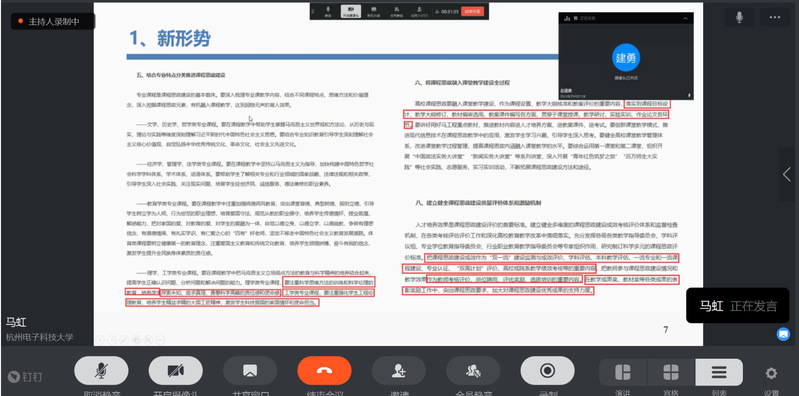This screenshot has width=799, height=396.
Task: Open members list in floating sharing toolbar
Action: pyautogui.click(x=419, y=11)
